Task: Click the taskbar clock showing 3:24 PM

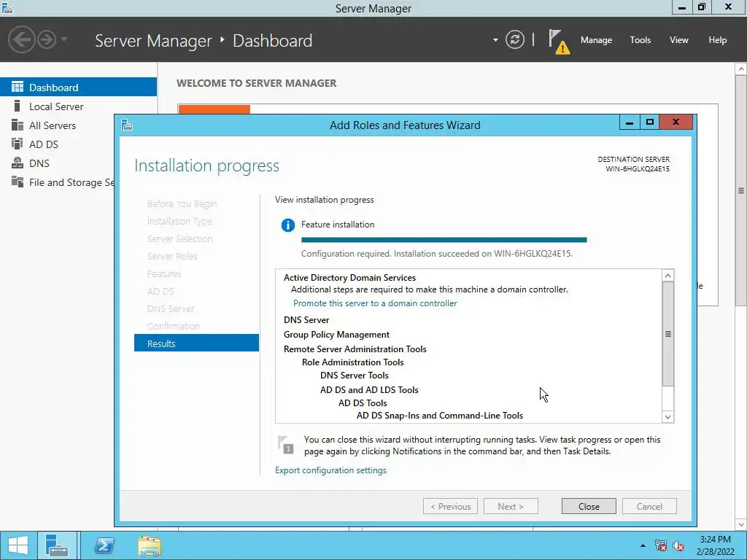Action: 715,545
